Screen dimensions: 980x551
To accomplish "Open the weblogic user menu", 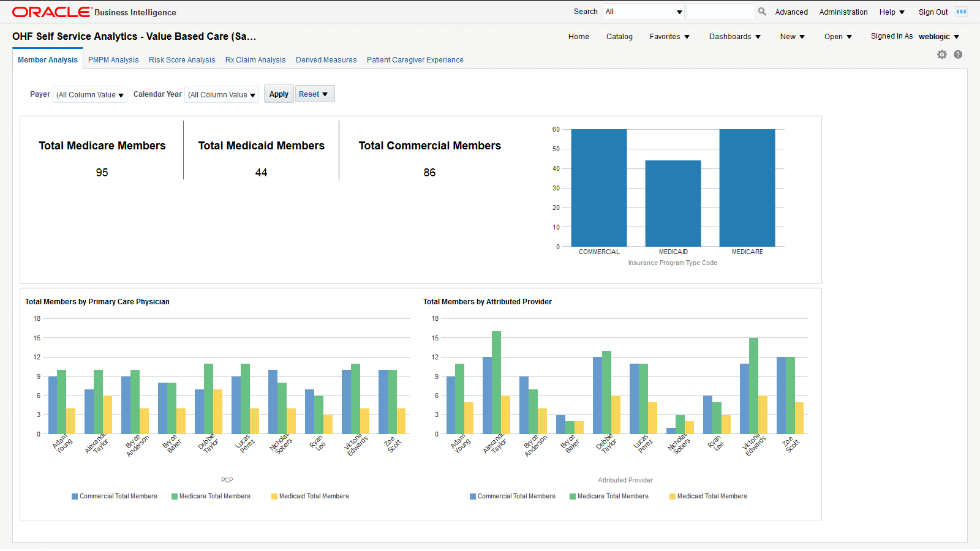I will point(938,36).
